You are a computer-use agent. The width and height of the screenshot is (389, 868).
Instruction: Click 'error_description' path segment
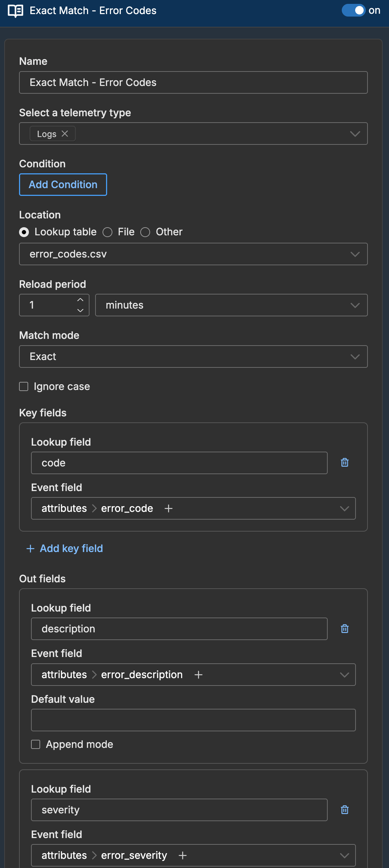tap(142, 675)
